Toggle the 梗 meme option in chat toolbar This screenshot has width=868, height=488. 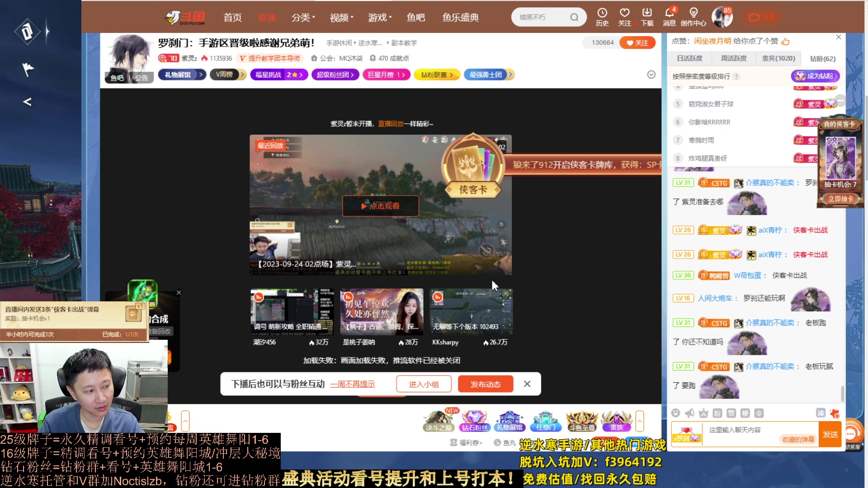pos(746,413)
